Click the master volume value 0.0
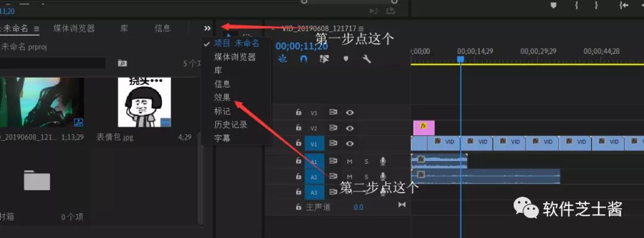644x238 pixels. (x=358, y=208)
